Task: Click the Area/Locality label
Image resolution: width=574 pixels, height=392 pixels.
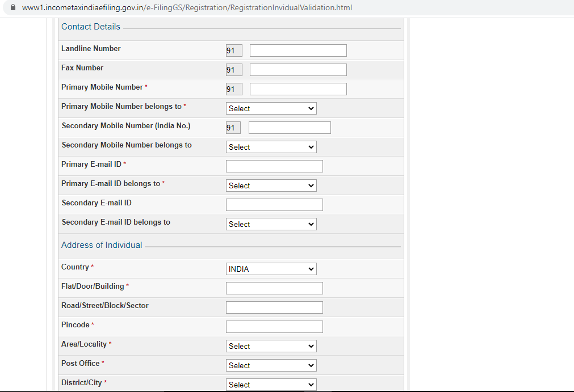Action: (84, 344)
